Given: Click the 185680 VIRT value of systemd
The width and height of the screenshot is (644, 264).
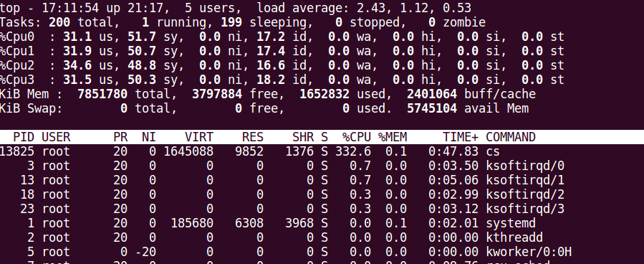Looking at the screenshot, I should tap(192, 223).
